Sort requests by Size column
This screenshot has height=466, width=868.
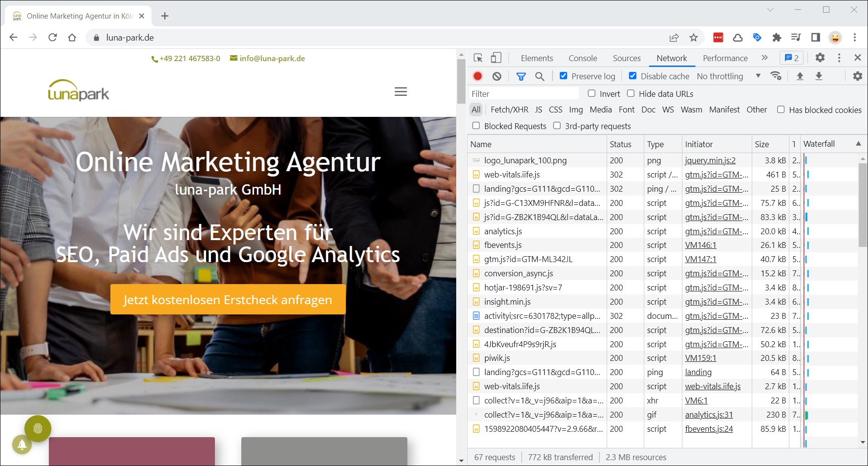(770, 144)
